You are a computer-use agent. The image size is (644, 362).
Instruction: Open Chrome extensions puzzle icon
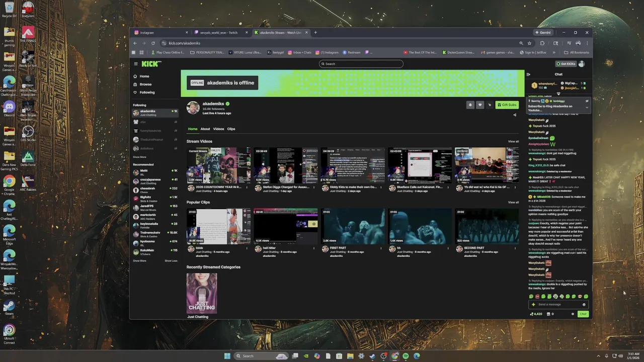pos(542,43)
